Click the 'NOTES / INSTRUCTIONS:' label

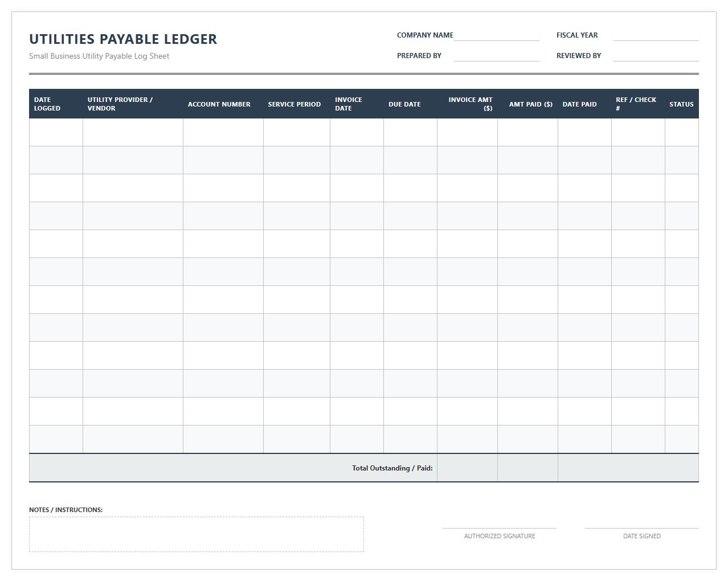click(x=66, y=510)
